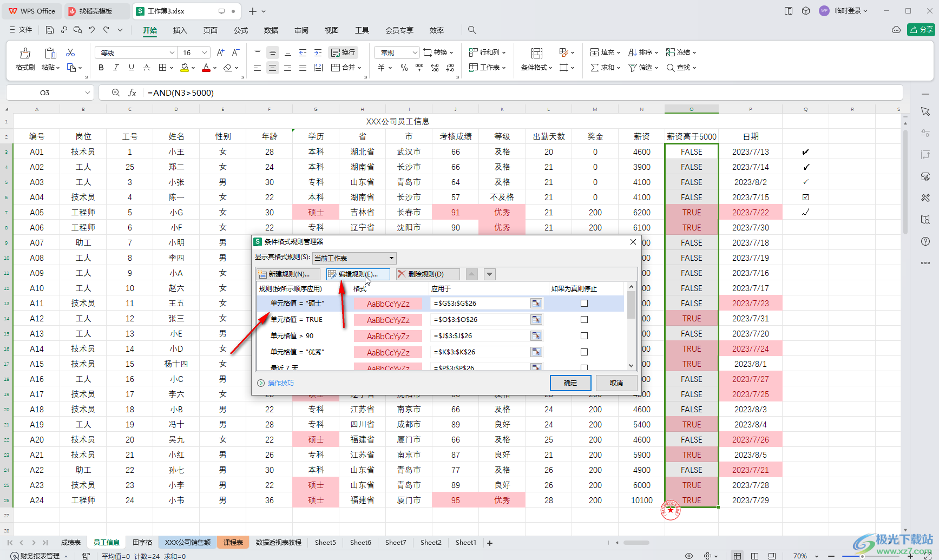The width and height of the screenshot is (939, 560).
Task: Open the number format dropdown 常规
Action: pyautogui.click(x=415, y=52)
